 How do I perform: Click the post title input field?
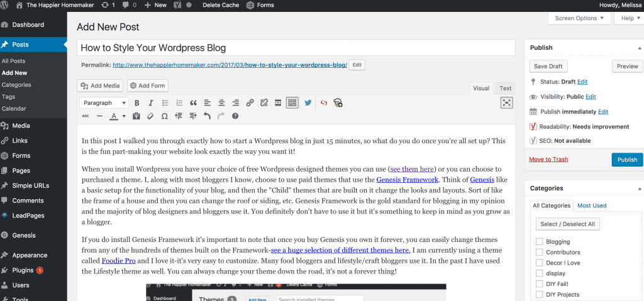click(x=296, y=48)
